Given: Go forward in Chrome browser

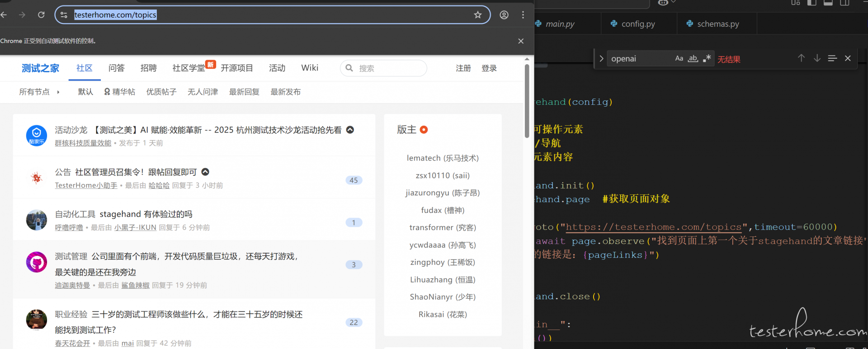Looking at the screenshot, I should pos(22,15).
